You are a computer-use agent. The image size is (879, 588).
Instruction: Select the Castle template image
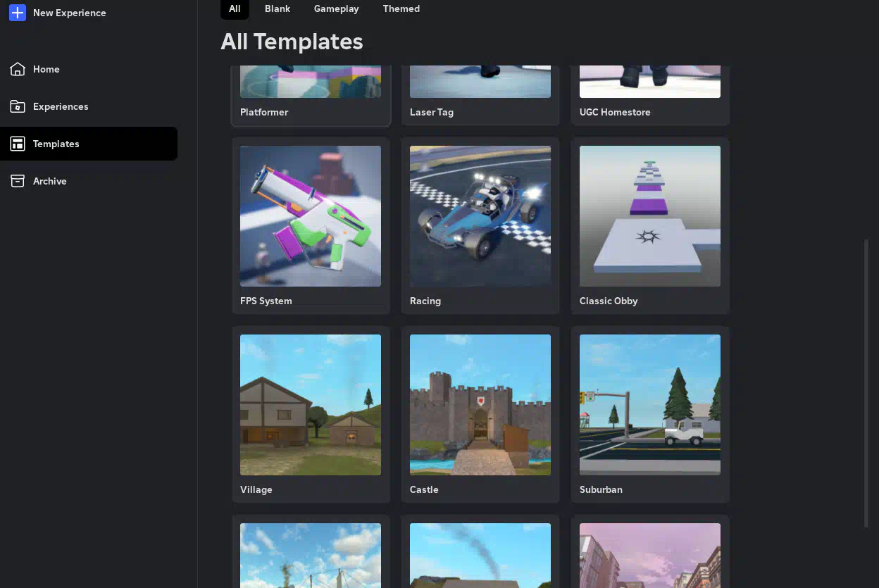point(480,405)
